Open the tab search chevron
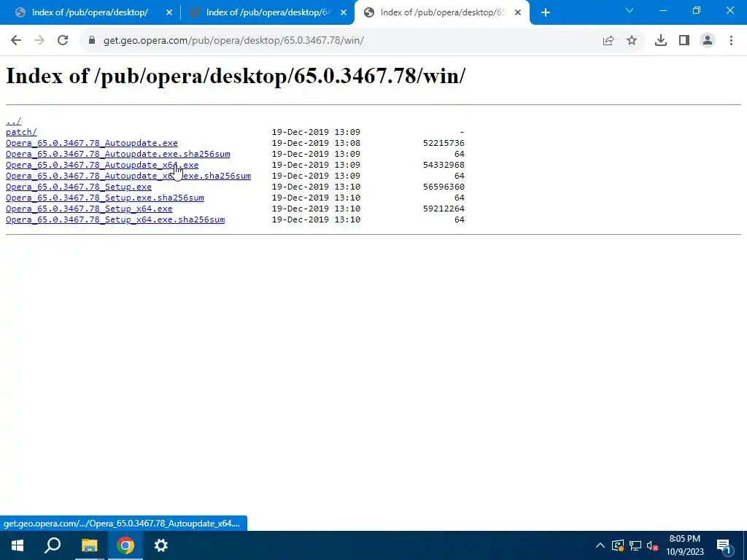The height and width of the screenshot is (560, 747). [630, 10]
